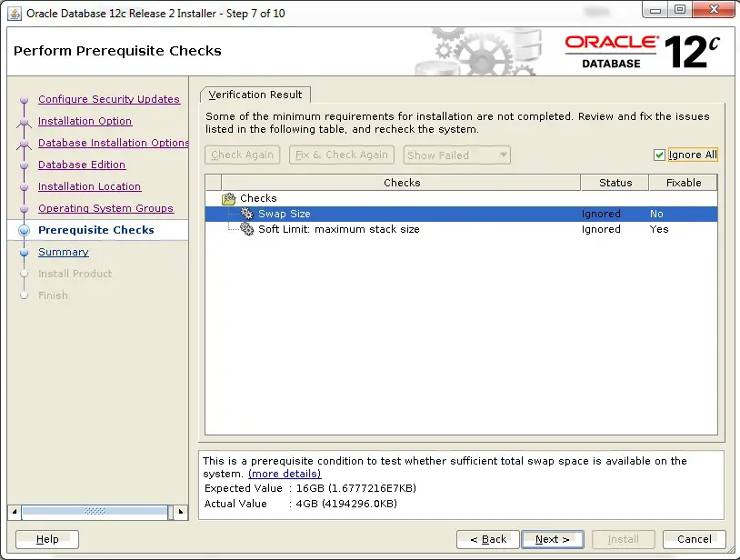Screen dimensions: 740x560
Task: Click the Java installer icon in title bar
Action: pyautogui.click(x=15, y=14)
